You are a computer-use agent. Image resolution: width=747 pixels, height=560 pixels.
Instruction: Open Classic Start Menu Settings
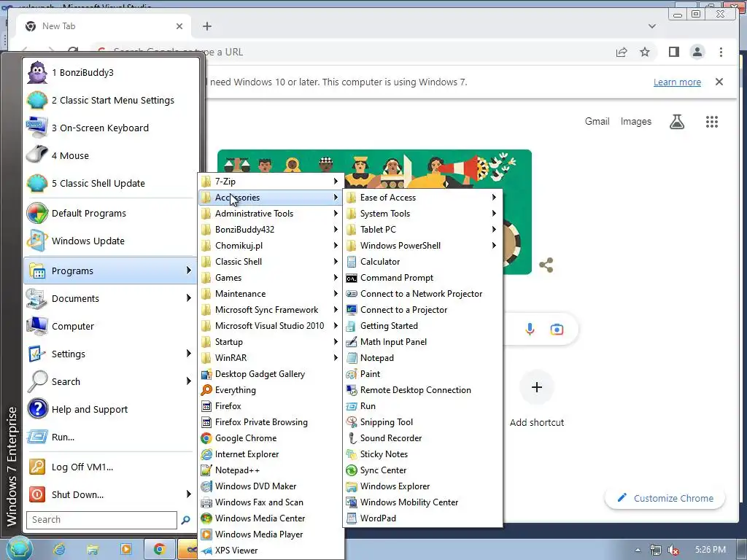click(x=109, y=101)
